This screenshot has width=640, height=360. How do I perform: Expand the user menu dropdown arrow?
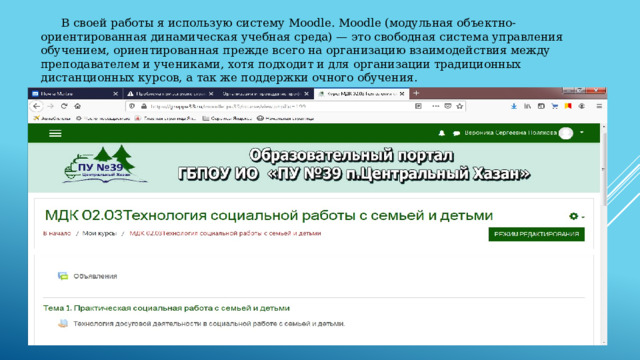582,132
